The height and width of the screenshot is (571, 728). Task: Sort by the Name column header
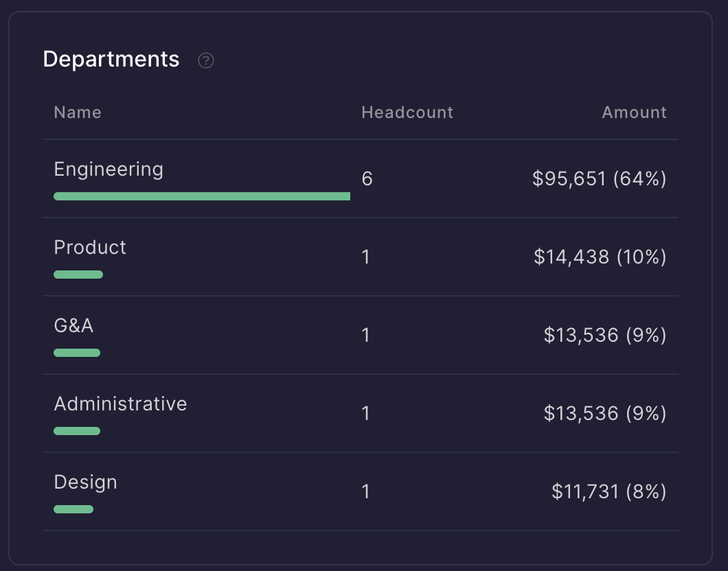pos(78,113)
